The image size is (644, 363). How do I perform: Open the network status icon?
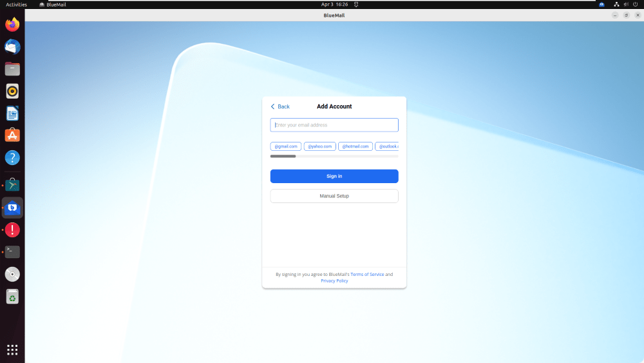pos(616,5)
